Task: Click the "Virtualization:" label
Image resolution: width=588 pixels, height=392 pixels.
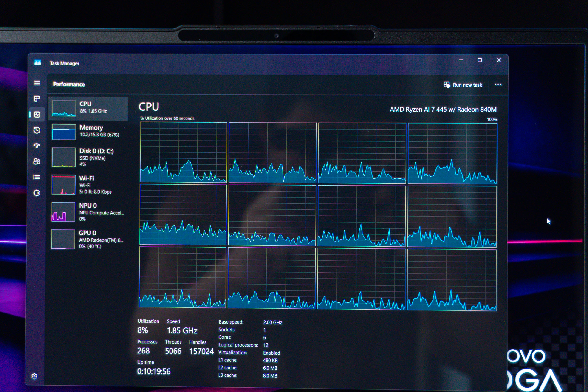Action: point(233,353)
